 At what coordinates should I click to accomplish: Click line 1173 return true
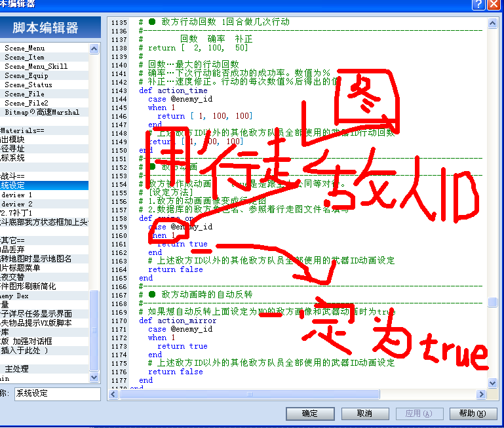[182, 346]
